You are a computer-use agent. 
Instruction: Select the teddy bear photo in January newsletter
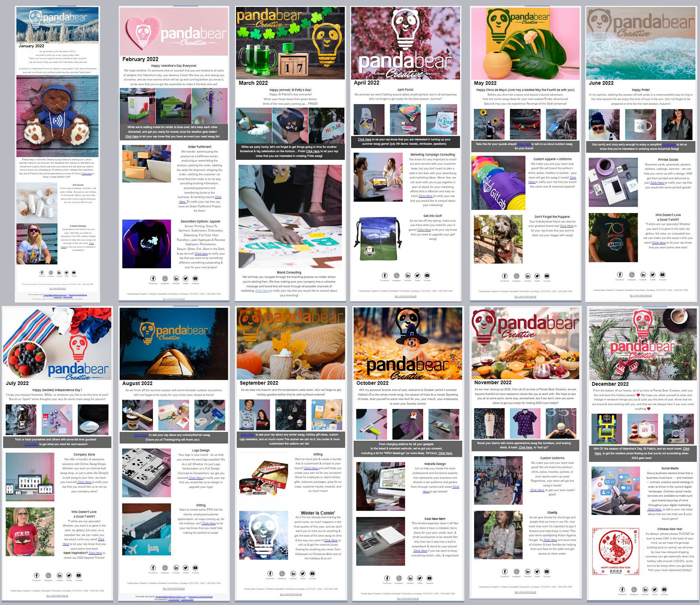coord(57,116)
